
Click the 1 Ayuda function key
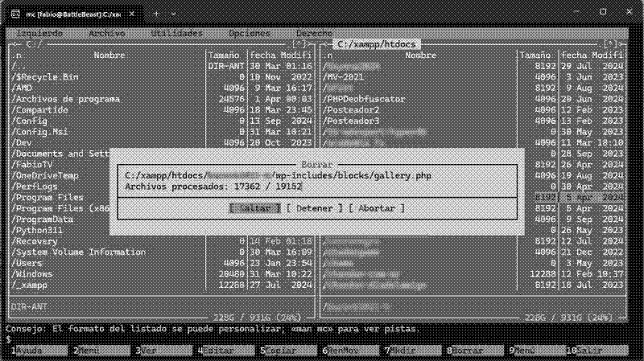click(x=39, y=351)
